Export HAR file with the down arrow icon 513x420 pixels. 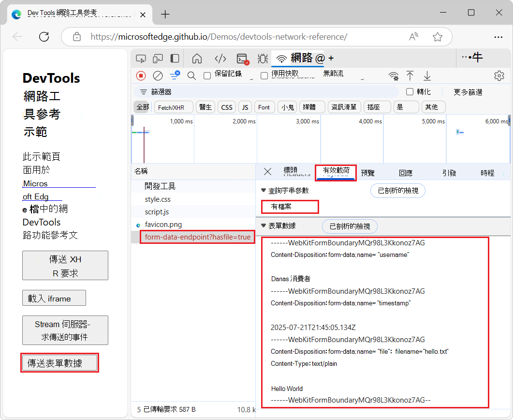[x=426, y=75]
